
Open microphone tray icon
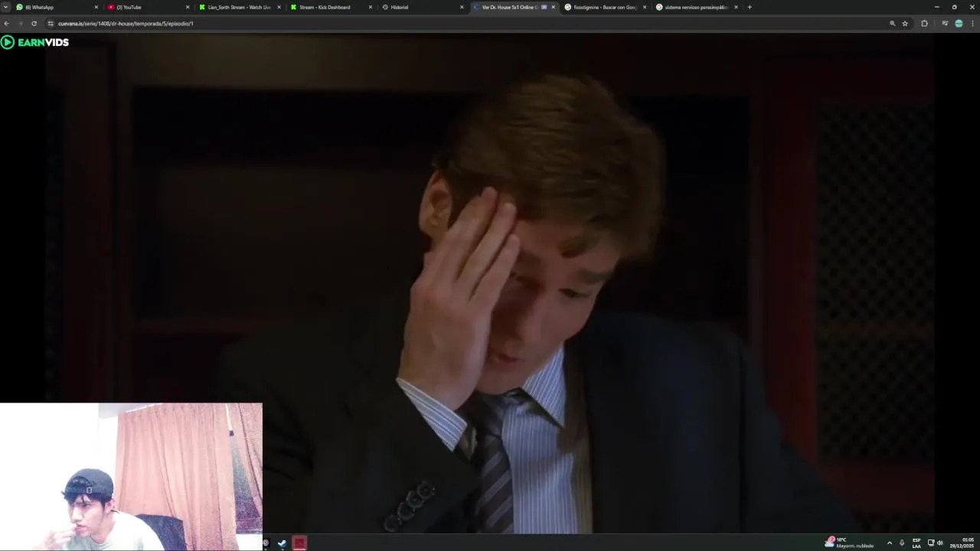(x=902, y=543)
